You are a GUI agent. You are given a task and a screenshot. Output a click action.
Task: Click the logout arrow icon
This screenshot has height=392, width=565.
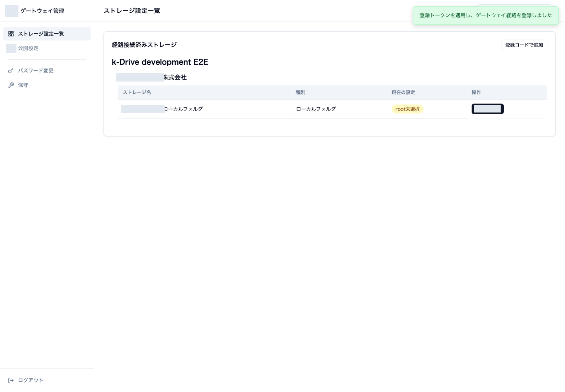[x=11, y=380]
